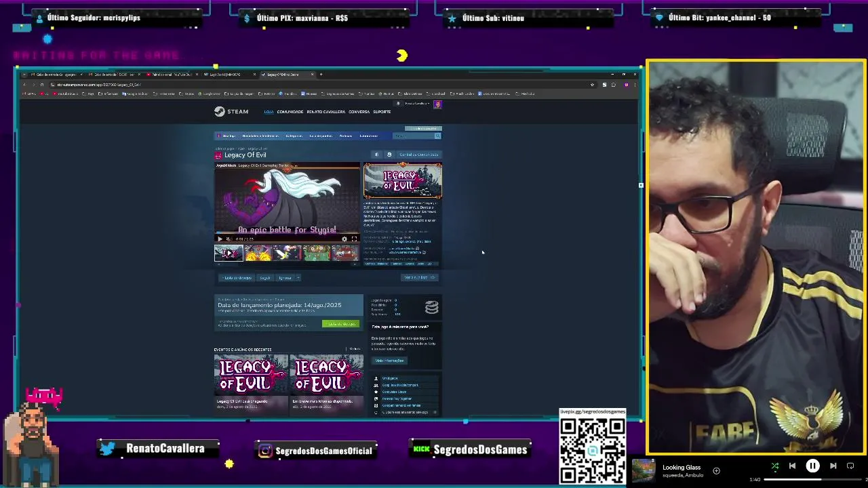Expand the Steam account name dropdown
Viewport: 868px width, 488px height.
tap(417, 104)
